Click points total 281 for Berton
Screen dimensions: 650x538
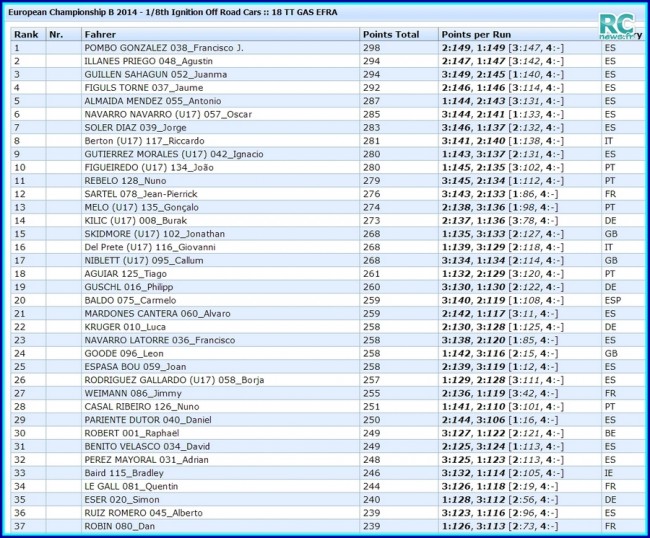click(371, 141)
